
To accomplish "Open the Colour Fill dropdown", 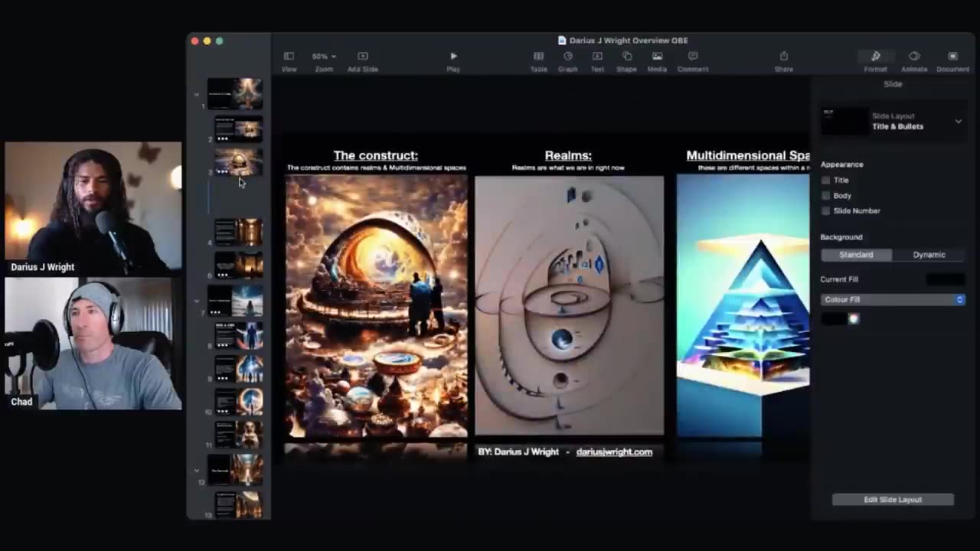I will (x=893, y=300).
